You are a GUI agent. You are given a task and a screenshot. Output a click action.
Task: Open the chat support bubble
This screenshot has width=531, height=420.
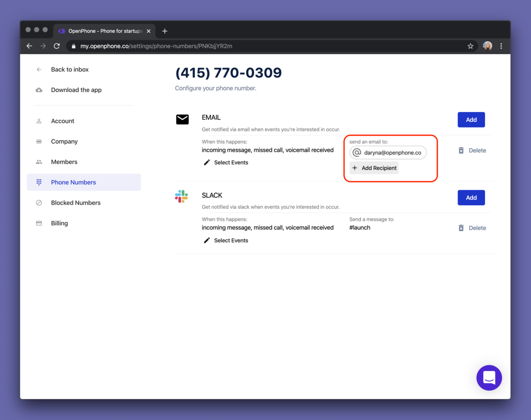(489, 378)
